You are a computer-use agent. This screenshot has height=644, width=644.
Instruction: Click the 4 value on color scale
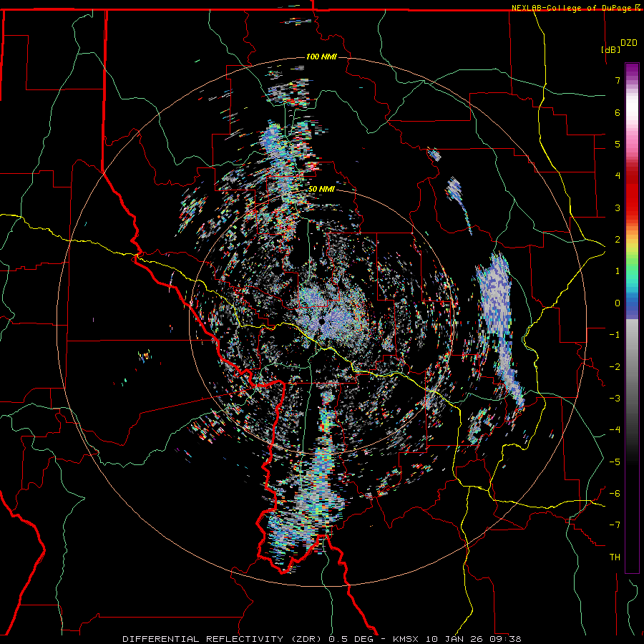618,176
